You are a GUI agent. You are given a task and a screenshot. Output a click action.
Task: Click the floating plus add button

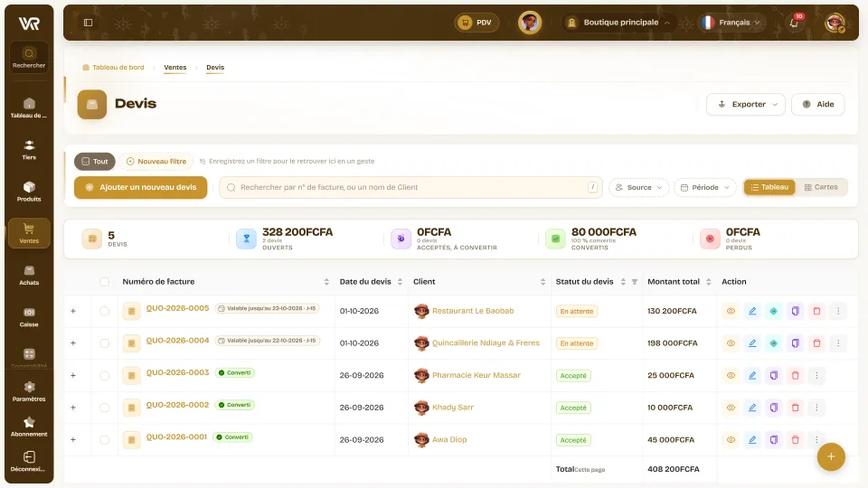[831, 456]
